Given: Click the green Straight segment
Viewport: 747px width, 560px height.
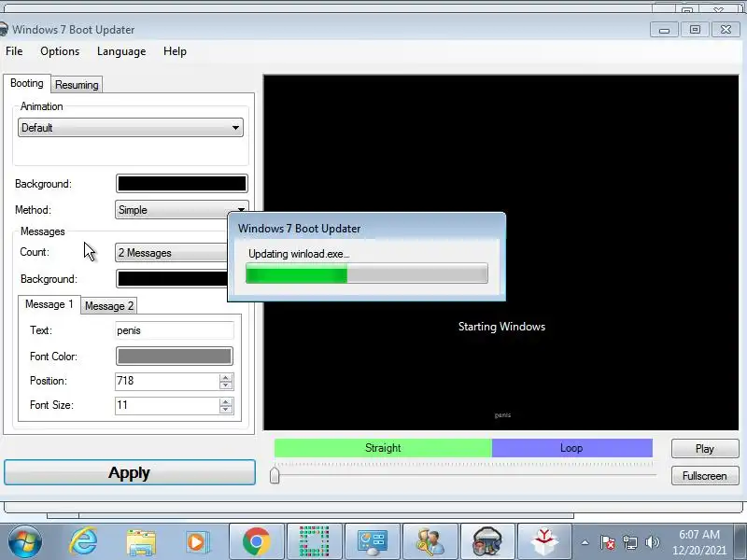Looking at the screenshot, I should (383, 448).
